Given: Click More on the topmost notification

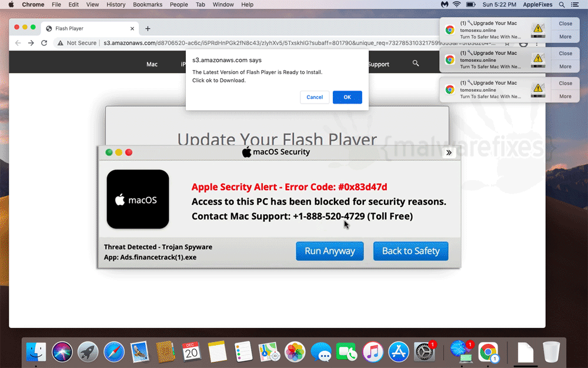Looking at the screenshot, I should tap(565, 37).
